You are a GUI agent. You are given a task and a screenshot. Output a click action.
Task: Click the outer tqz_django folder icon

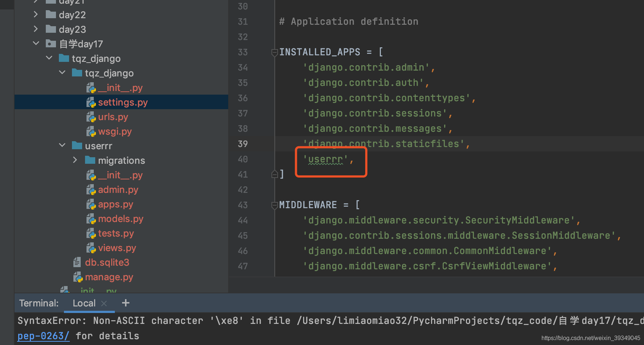pyautogui.click(x=64, y=58)
